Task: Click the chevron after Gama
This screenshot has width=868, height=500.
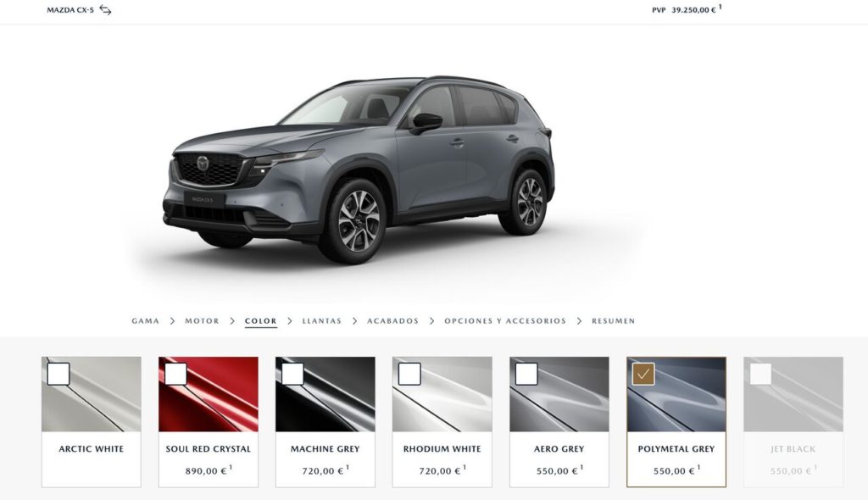Action: (172, 321)
